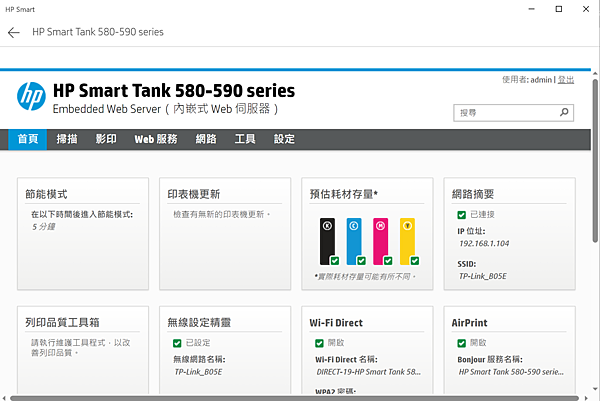Click the 登出 logout link
The image size is (600, 401).
(566, 80)
